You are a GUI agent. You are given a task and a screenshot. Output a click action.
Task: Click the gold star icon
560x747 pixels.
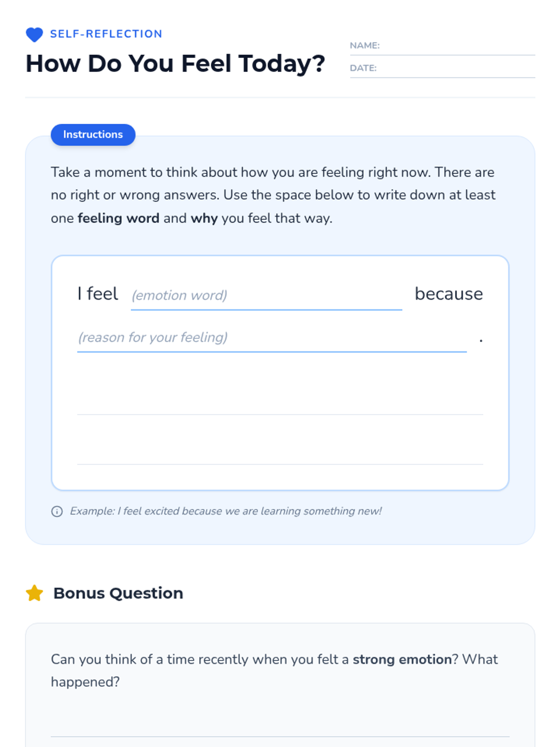pos(35,593)
